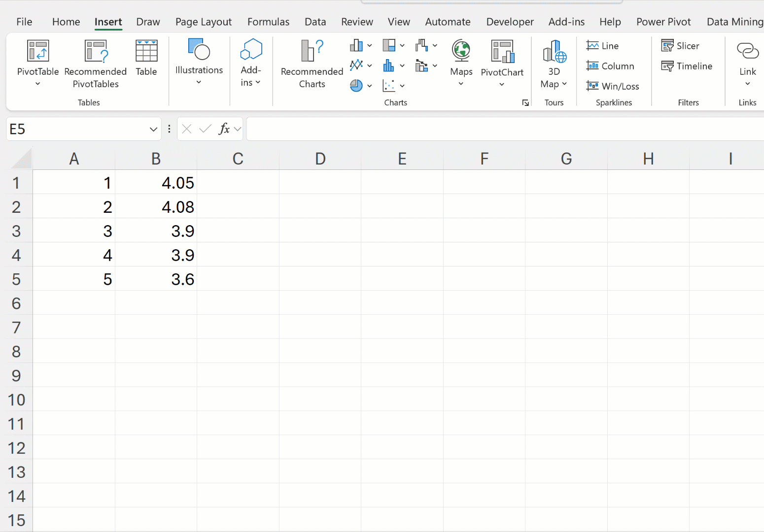Click the Insert Statistic (histogram) chart icon
Screen dimensions: 764x532
point(389,65)
